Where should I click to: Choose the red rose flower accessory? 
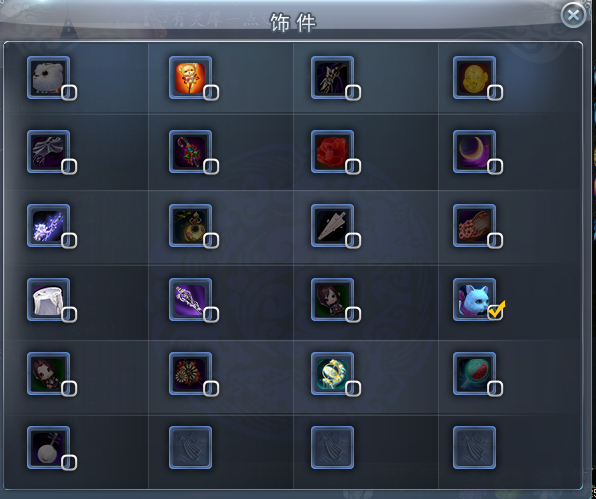tap(333, 152)
